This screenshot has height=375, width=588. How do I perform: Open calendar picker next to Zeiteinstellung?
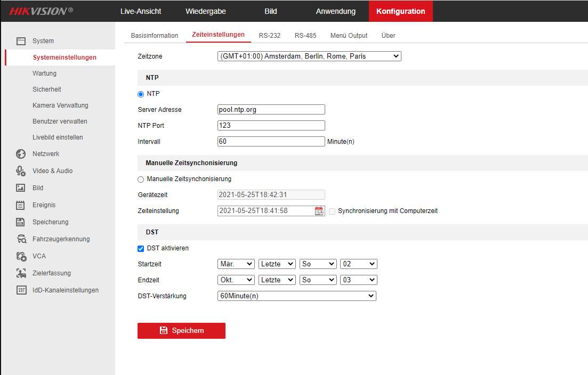point(319,211)
